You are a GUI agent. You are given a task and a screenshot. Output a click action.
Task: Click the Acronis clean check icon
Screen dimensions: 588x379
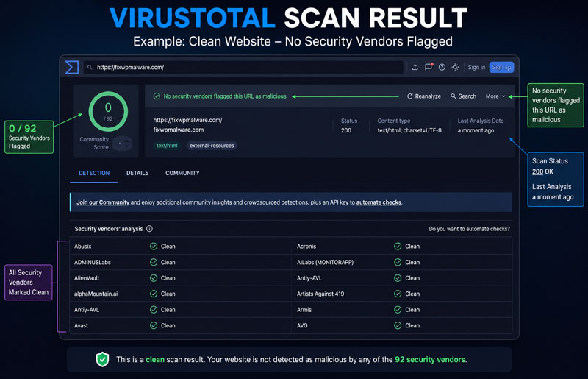point(398,247)
